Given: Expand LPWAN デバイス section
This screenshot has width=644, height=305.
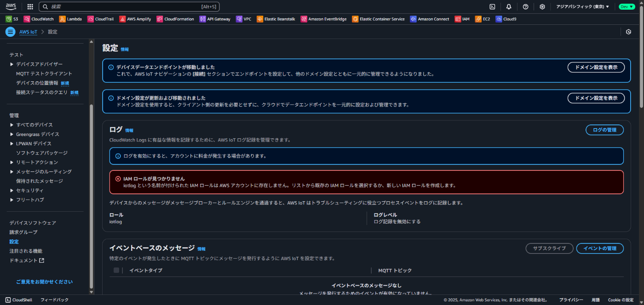Looking at the screenshot, I should coord(12,144).
